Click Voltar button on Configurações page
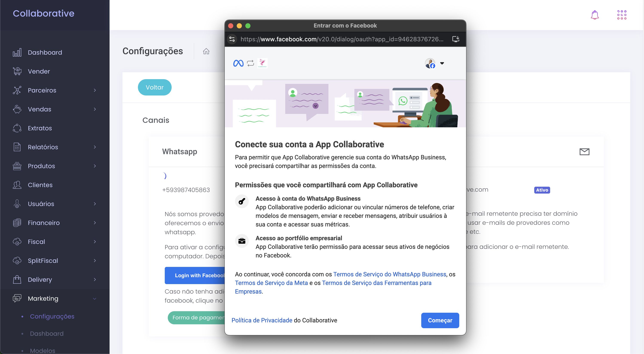Screen dimensions: 644x354 pos(154,87)
